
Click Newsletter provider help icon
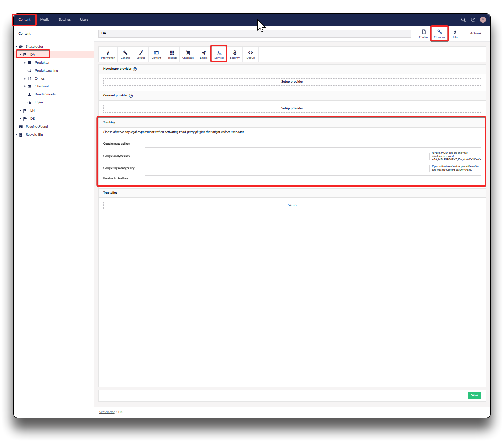135,69
